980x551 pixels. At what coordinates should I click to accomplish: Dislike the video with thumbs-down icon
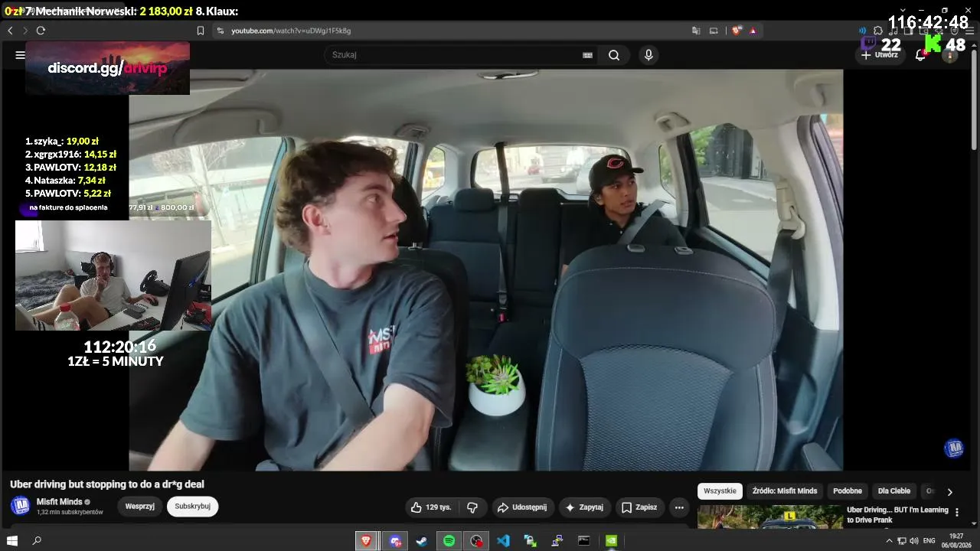point(472,507)
